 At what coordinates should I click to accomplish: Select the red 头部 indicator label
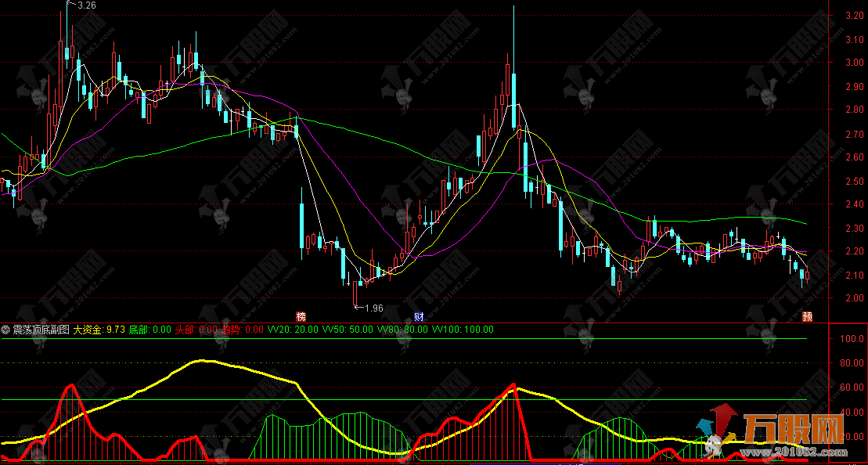coord(196,330)
